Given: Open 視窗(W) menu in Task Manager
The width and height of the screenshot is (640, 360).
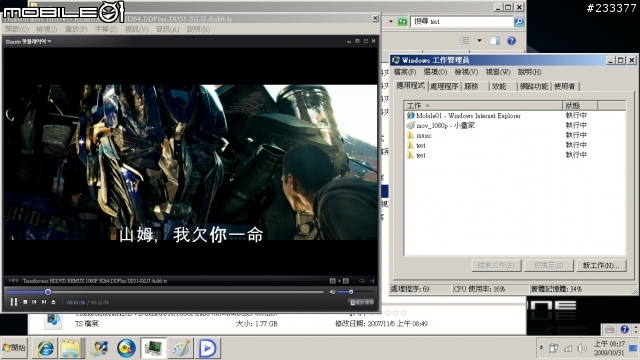Looking at the screenshot, I should (498, 72).
